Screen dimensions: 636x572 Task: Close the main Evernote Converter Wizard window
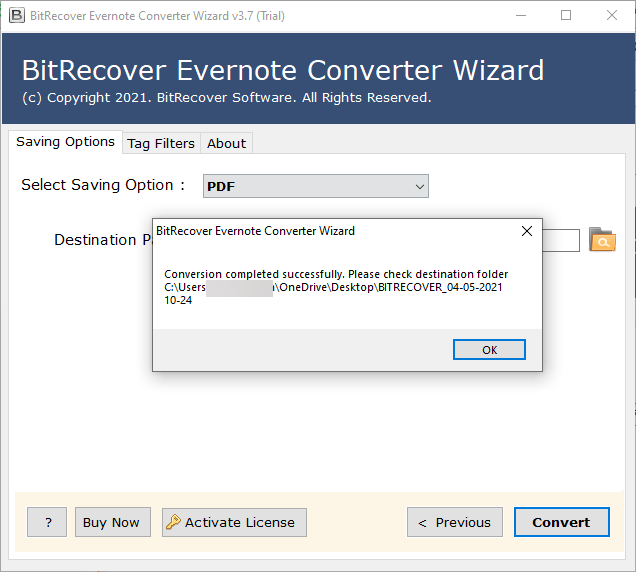point(612,16)
